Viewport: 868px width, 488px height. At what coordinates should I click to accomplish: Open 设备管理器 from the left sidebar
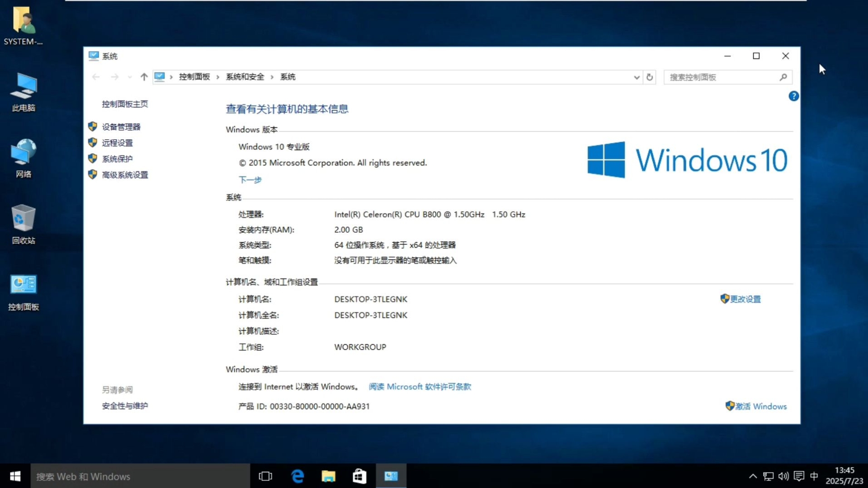point(122,127)
